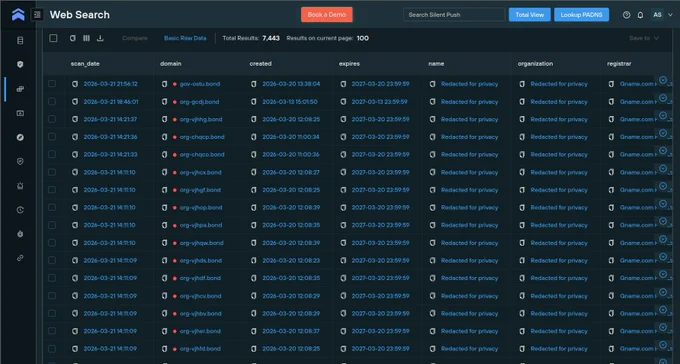This screenshot has width=680, height=364.
Task: Check the org-vjhgf.bond row checkbox
Action: pos(52,190)
